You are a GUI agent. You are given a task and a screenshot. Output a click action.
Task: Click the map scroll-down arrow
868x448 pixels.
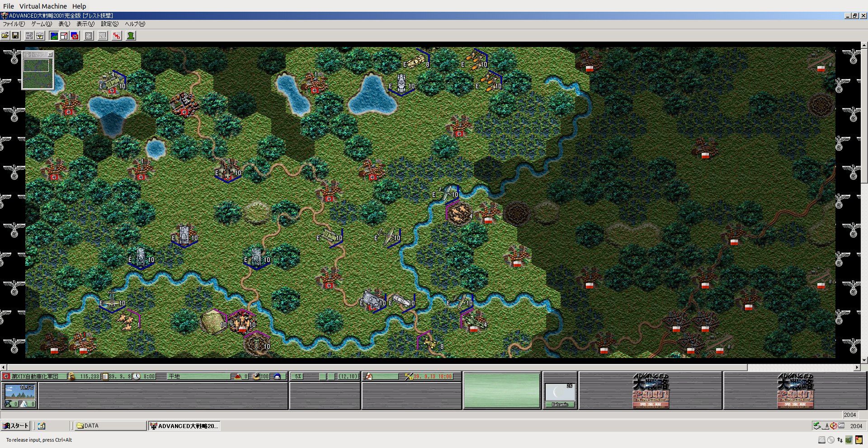(864, 360)
